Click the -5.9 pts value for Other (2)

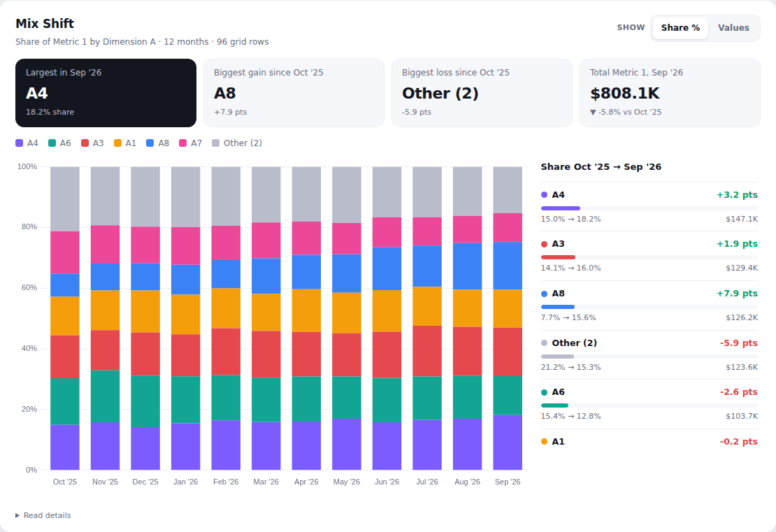click(x=738, y=343)
